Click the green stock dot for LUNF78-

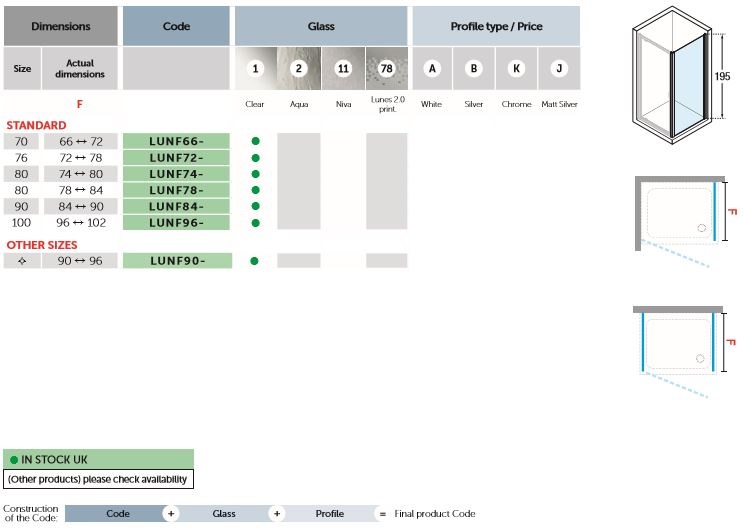255,190
